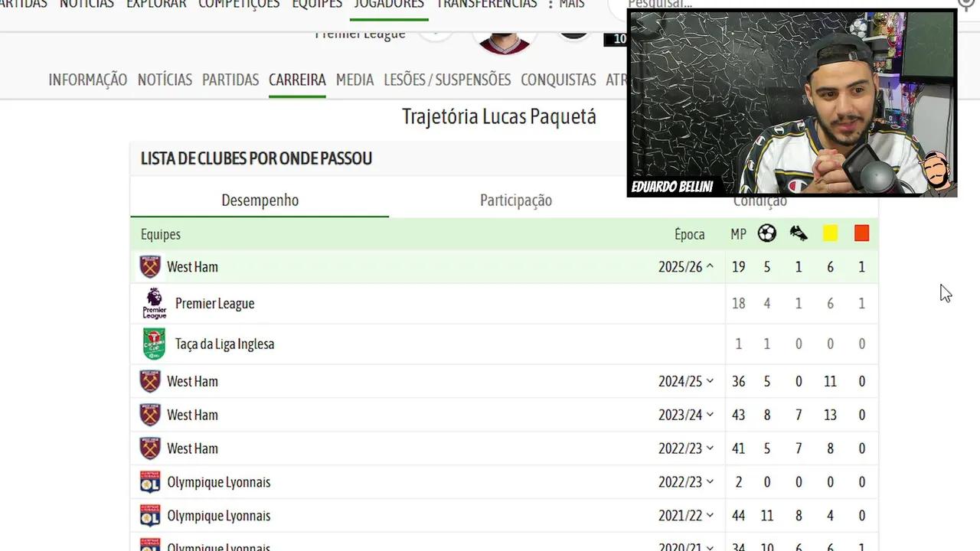
Task: Click the Carabao Cup logo icon
Action: [x=154, y=344]
